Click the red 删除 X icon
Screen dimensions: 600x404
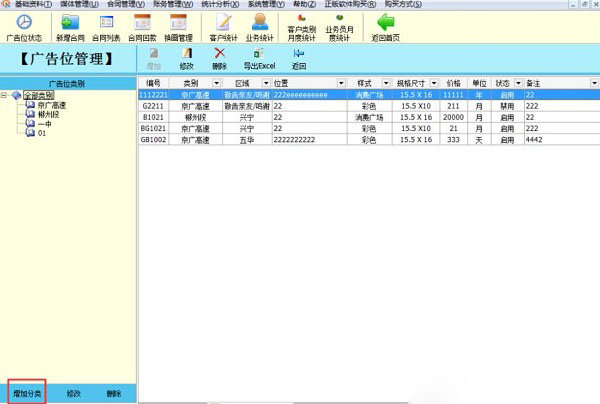(220, 57)
